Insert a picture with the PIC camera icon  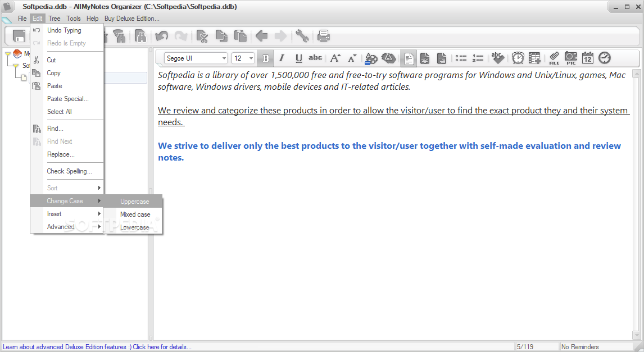(571, 58)
